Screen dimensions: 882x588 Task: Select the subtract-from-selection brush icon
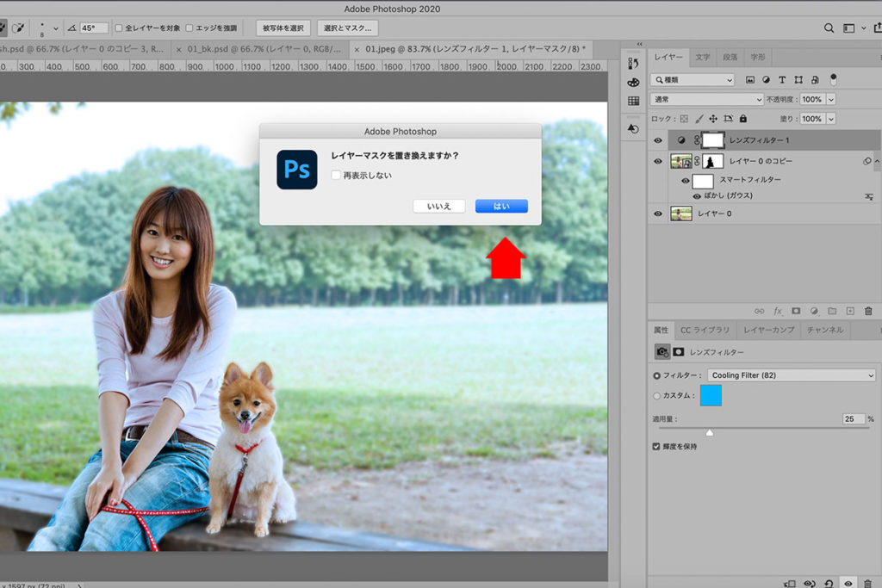(x=19, y=28)
